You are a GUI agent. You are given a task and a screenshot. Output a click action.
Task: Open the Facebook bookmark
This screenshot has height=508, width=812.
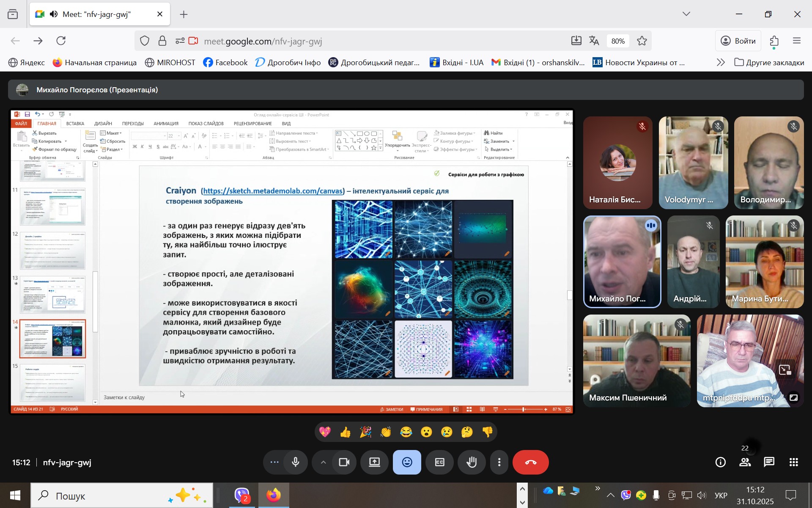(x=225, y=63)
